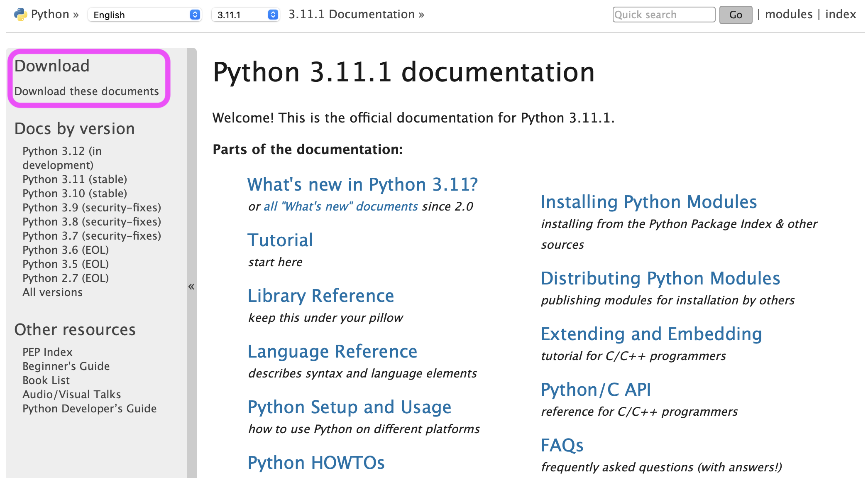The height and width of the screenshot is (478, 868).
Task: Open the Python/C API link
Action: point(596,390)
